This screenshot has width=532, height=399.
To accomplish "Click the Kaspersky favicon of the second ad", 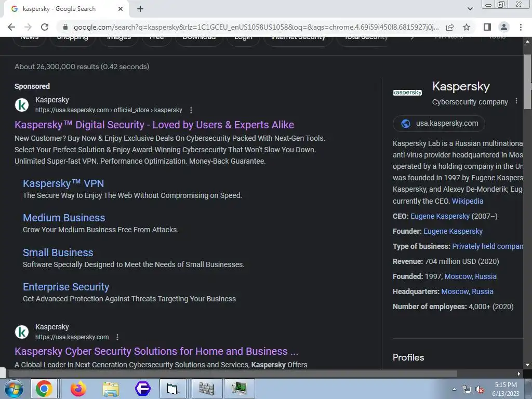I will click(x=22, y=332).
